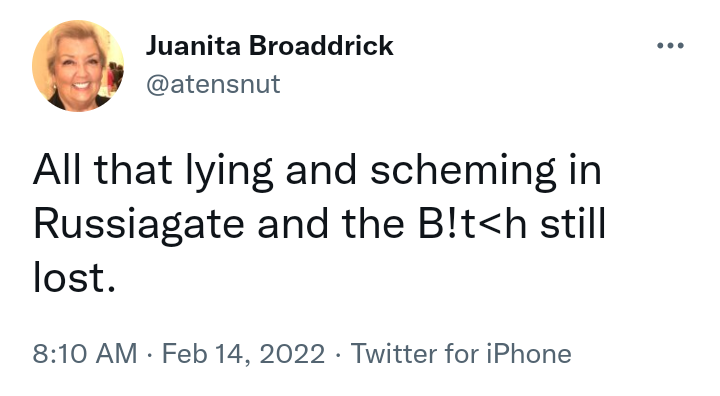Click the Feb 14, 2022 date
Viewport: 720px width, 396px height.
[x=243, y=354]
